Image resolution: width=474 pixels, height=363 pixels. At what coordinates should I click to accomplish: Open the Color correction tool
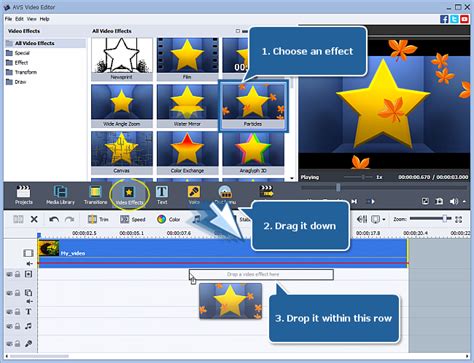pyautogui.click(x=168, y=219)
